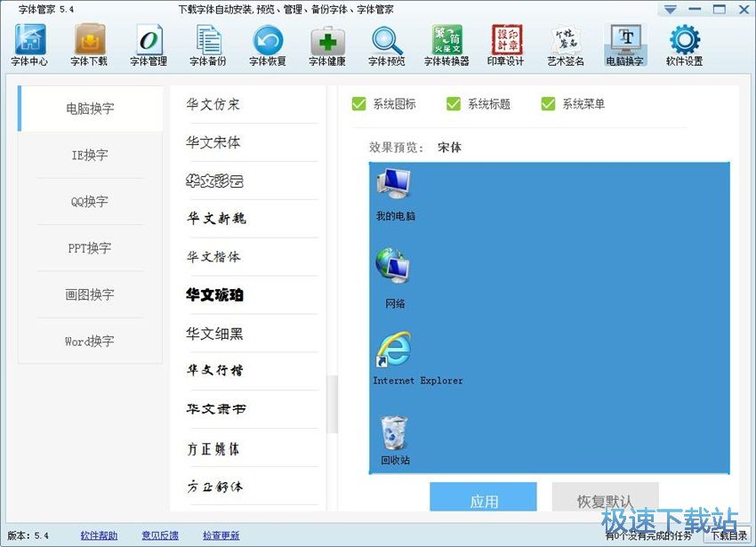The image size is (756, 547).
Task: Select the QQ换字 sidebar tab
Action: coord(90,202)
